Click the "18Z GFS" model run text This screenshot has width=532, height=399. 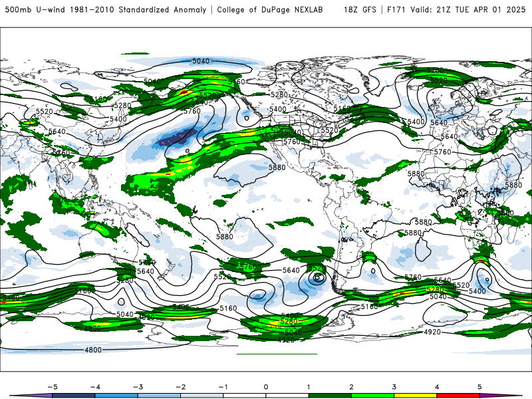point(360,10)
